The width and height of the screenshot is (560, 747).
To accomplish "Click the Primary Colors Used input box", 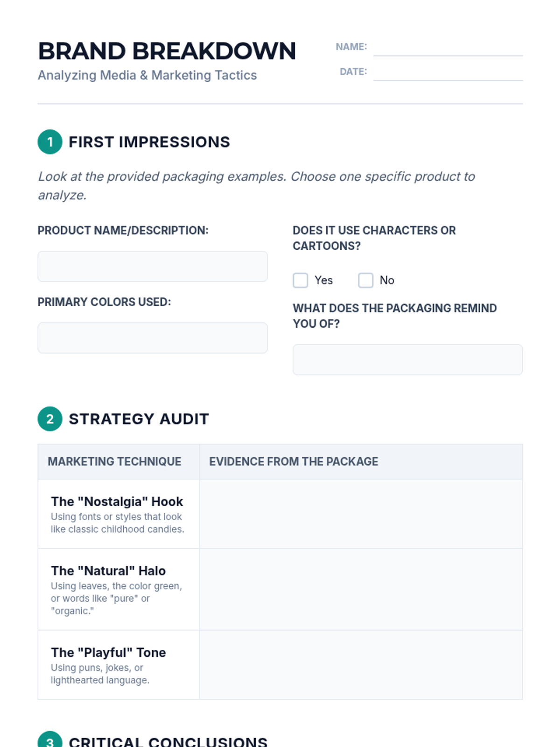I will coord(153,338).
